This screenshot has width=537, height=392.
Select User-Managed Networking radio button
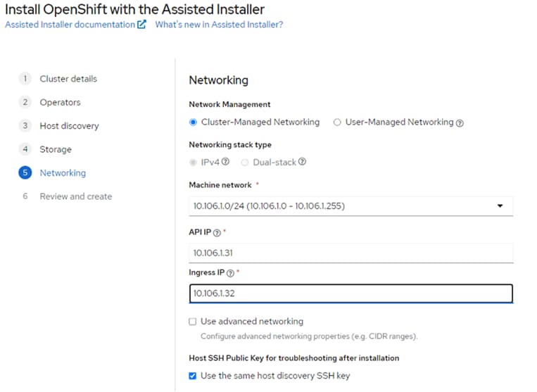(337, 122)
